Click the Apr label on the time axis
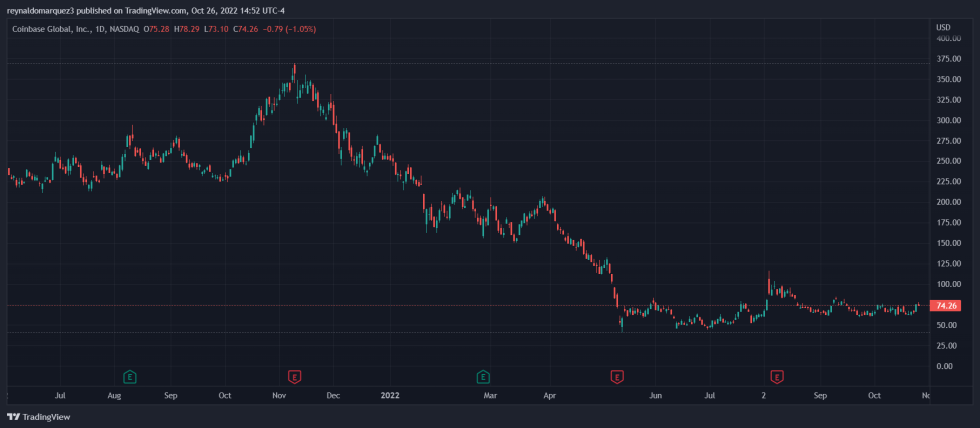980x428 pixels. pyautogui.click(x=549, y=396)
